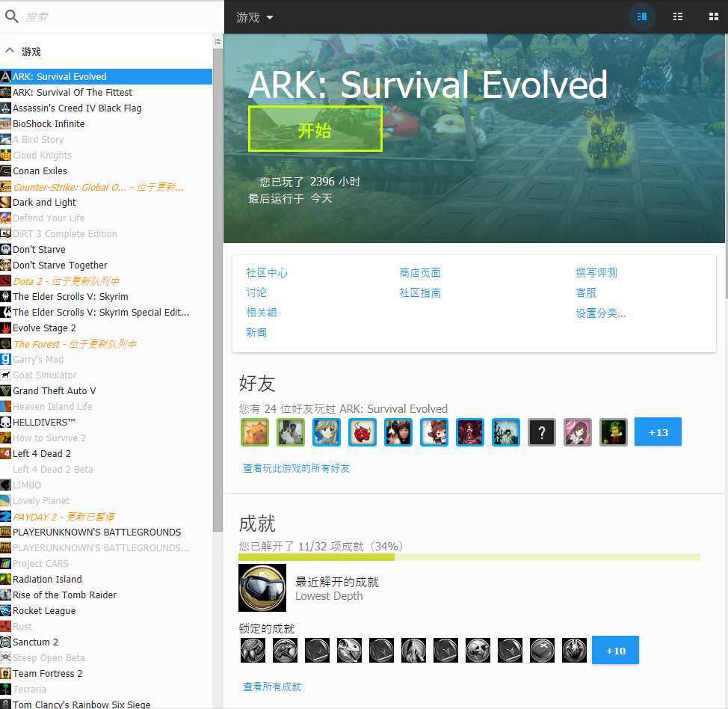Click the achievements progress bar
This screenshot has height=709, width=728.
click(x=469, y=557)
